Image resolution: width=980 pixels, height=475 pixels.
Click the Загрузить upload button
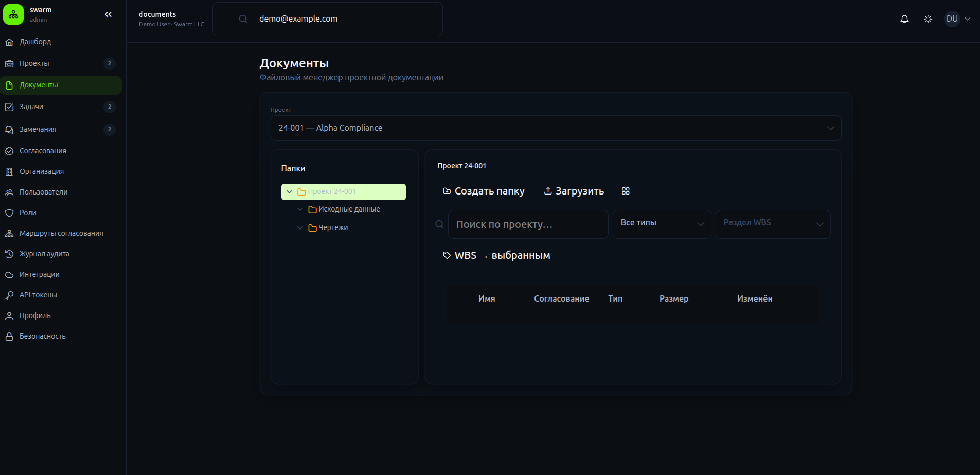coord(574,191)
